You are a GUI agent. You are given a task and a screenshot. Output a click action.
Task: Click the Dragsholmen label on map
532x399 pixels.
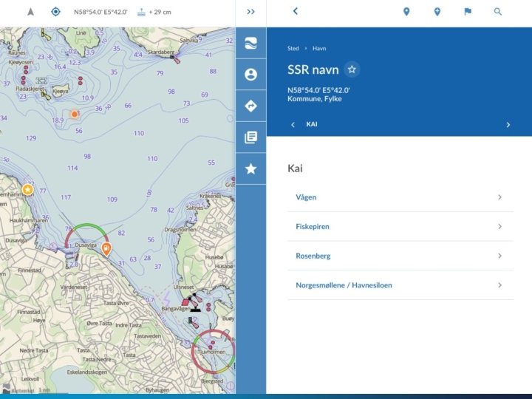click(x=180, y=230)
